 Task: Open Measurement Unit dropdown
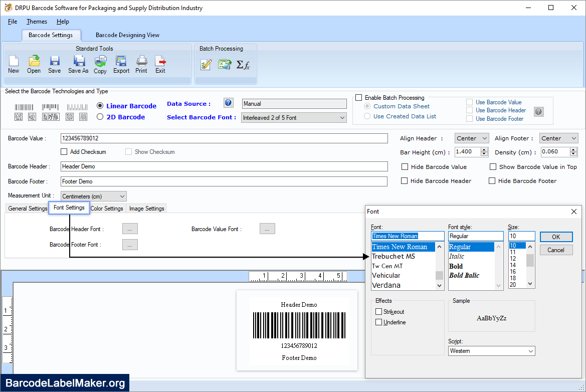93,196
